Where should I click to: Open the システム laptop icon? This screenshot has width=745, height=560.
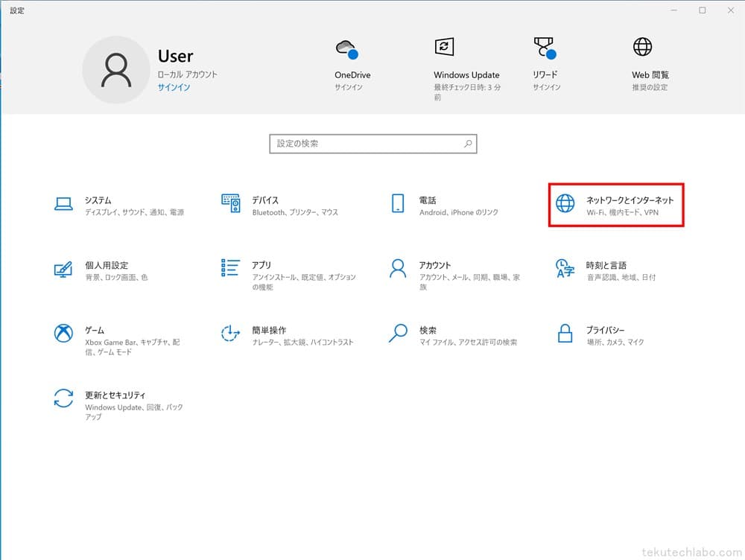coord(63,204)
